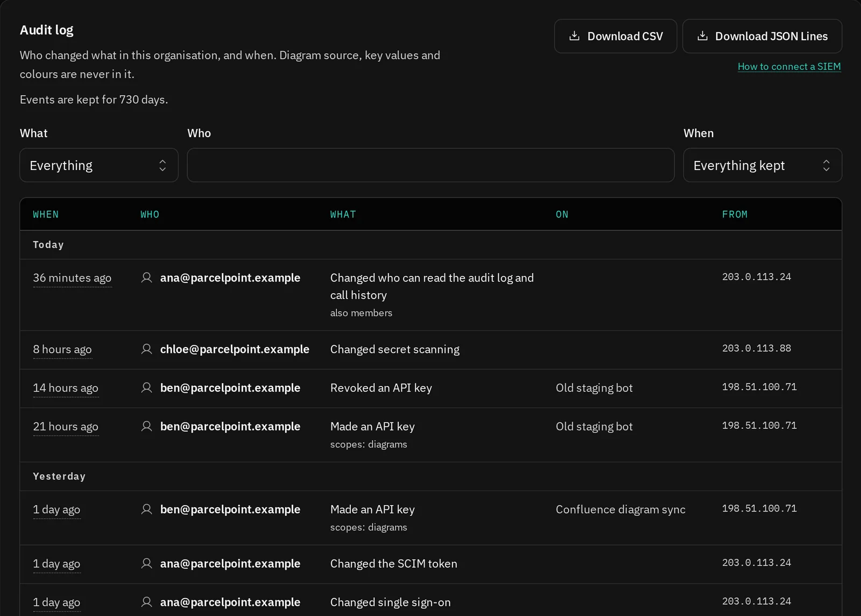Screen dimensions: 861x616
Task: Click the ON column header
Action: [x=562, y=215]
